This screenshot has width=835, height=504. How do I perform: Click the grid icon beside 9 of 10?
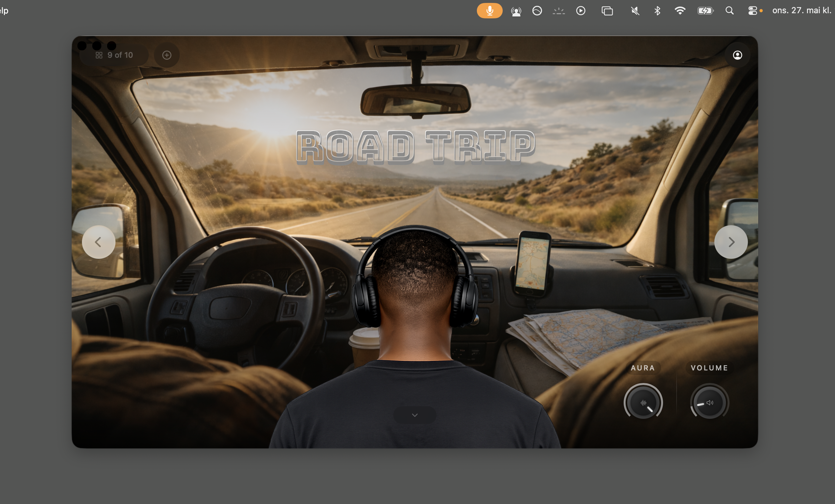click(99, 55)
